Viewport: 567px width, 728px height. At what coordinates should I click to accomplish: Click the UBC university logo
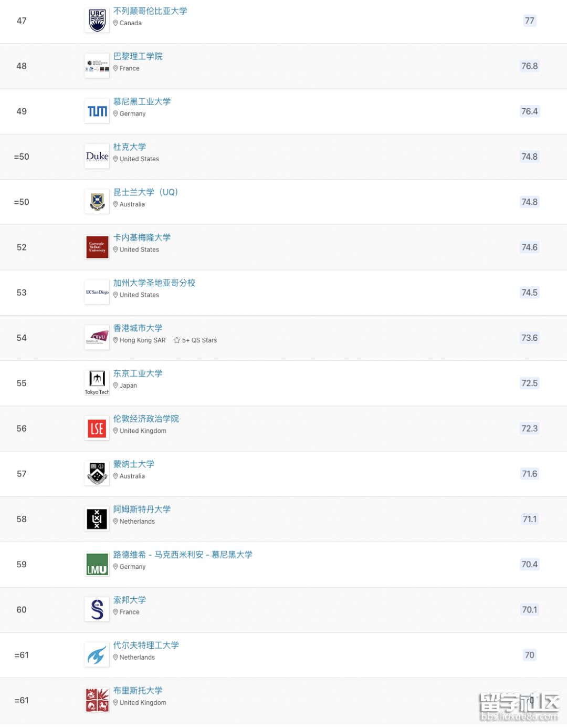coord(97,20)
